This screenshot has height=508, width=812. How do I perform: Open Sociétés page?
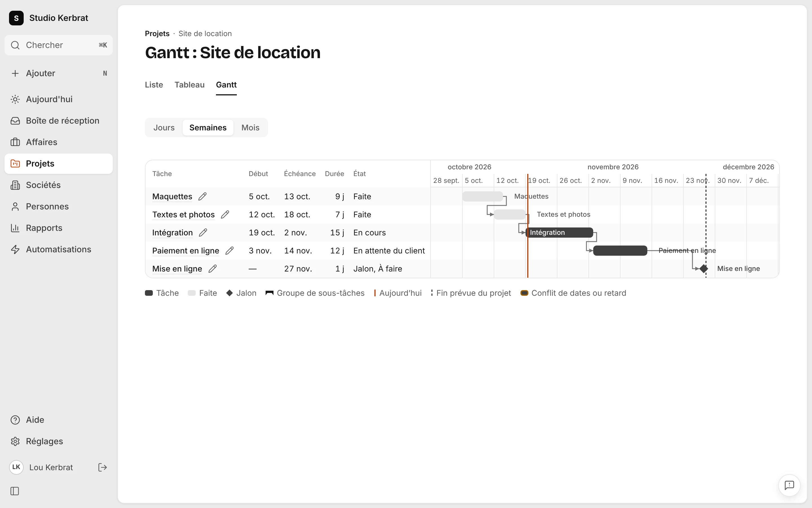(x=58, y=185)
